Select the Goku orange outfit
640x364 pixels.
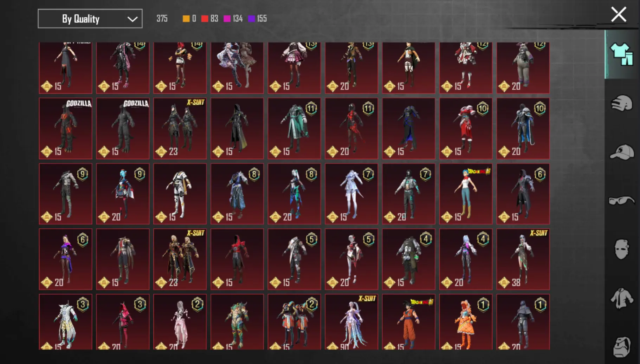tap(408, 322)
